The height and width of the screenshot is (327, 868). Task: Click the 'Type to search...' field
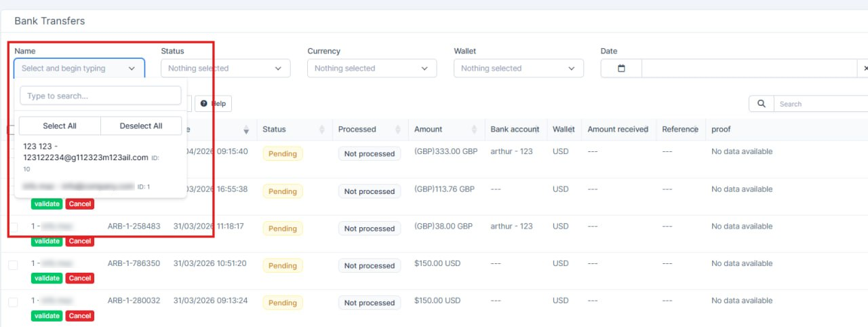(100, 96)
